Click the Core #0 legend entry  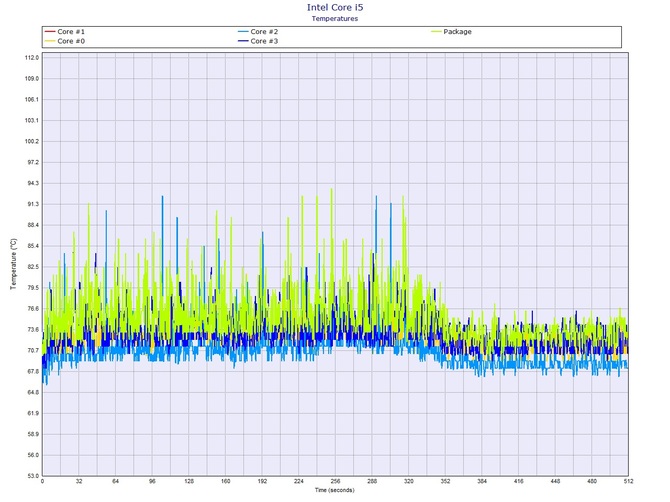(x=65, y=41)
